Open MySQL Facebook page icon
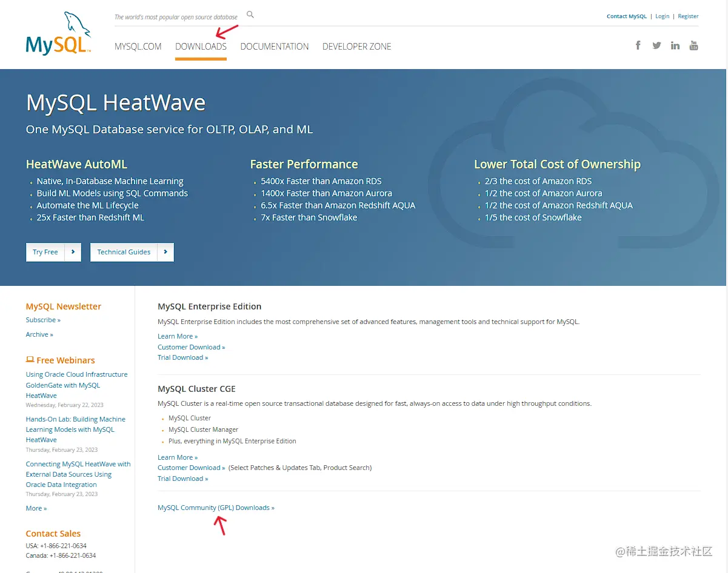 click(638, 45)
